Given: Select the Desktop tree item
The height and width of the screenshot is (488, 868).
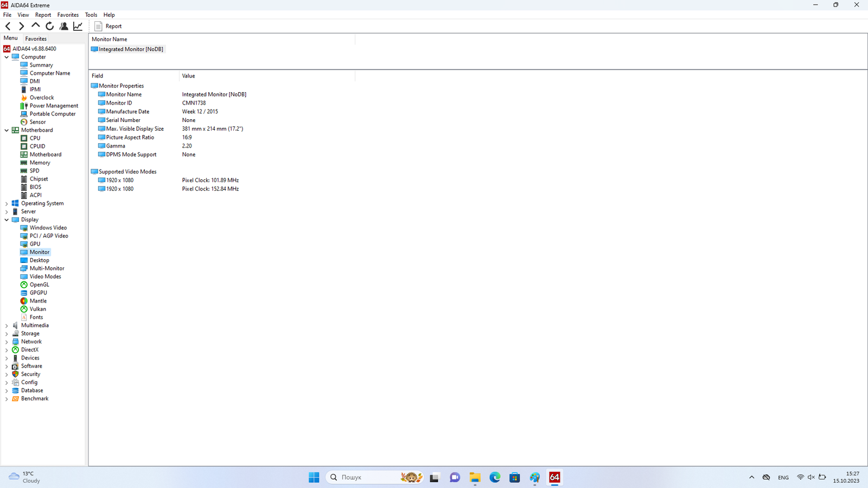Looking at the screenshot, I should pos(35,260).
